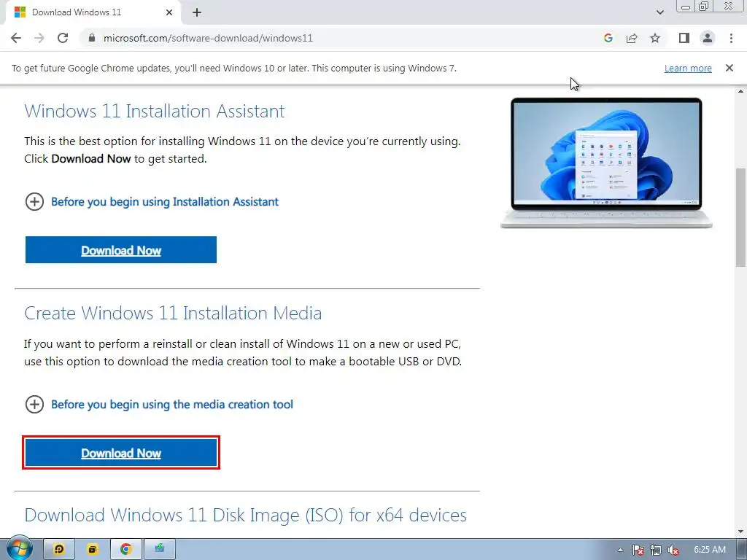Expand Before you begin using media creation tool
The width and height of the screenshot is (747, 560).
(159, 404)
